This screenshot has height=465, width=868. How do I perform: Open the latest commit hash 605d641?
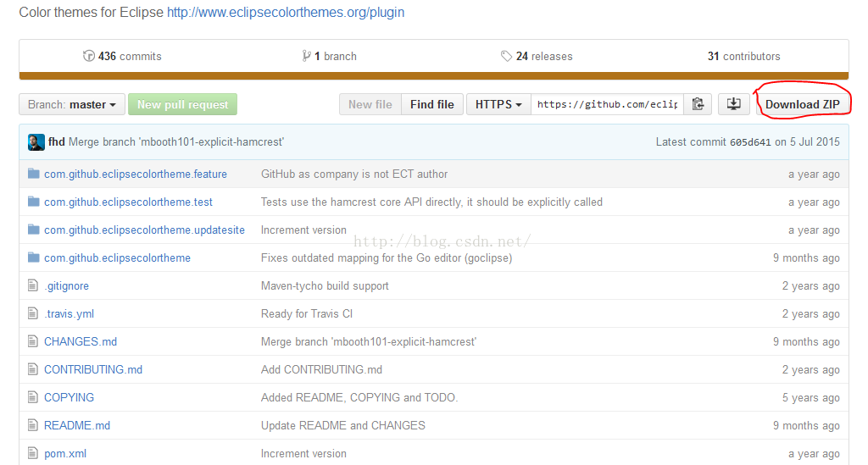750,142
